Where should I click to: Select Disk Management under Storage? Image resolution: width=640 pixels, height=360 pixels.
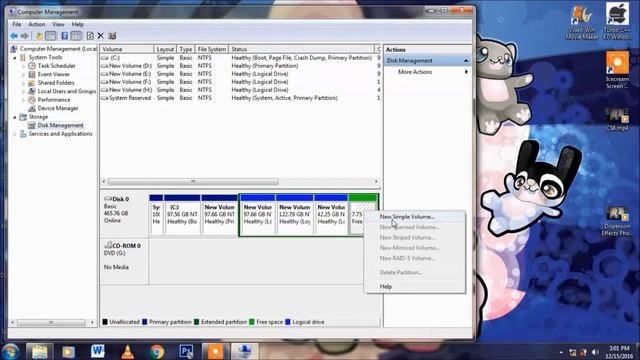(60, 125)
